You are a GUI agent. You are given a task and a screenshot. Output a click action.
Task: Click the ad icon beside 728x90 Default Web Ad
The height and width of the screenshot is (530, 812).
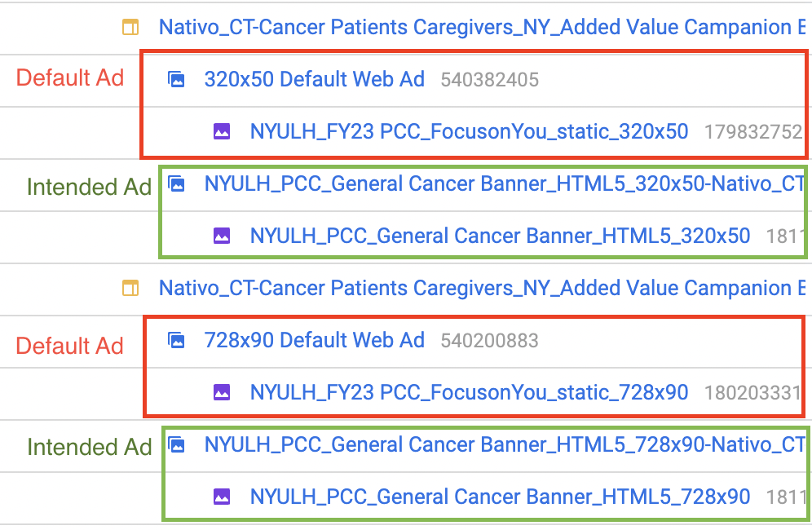coord(176,340)
